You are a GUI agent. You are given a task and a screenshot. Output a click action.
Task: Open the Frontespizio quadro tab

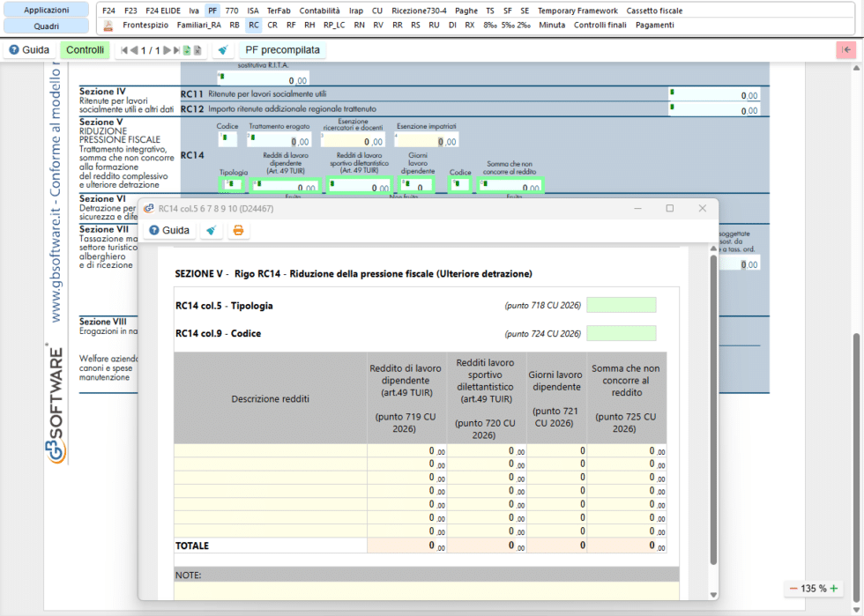[x=146, y=25]
